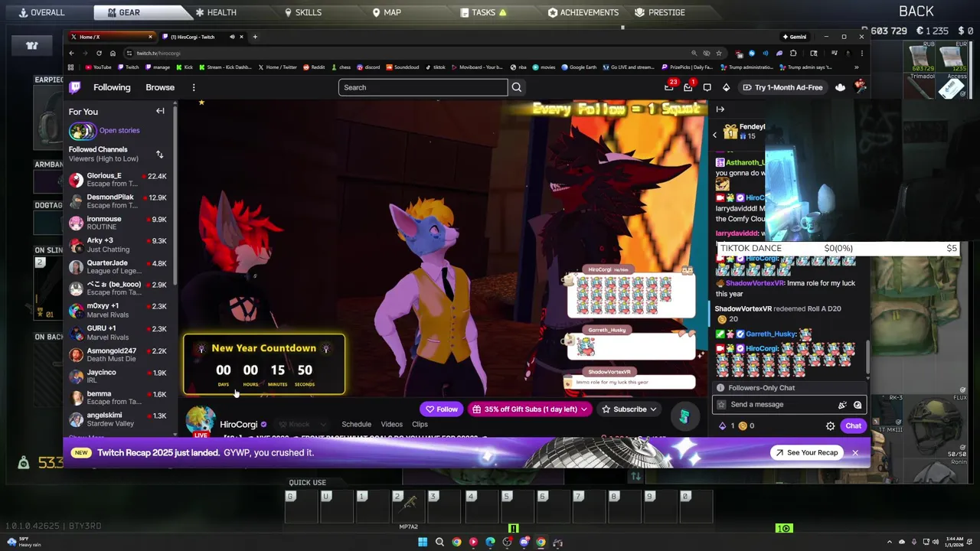Screen dimensions: 980x551
Task: Click the Open stories link
Action: point(119,131)
